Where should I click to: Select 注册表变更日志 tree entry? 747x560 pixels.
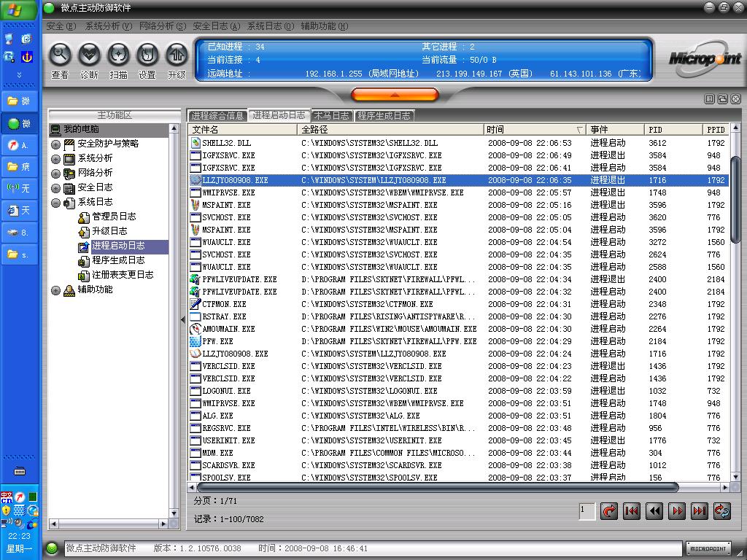tap(123, 275)
